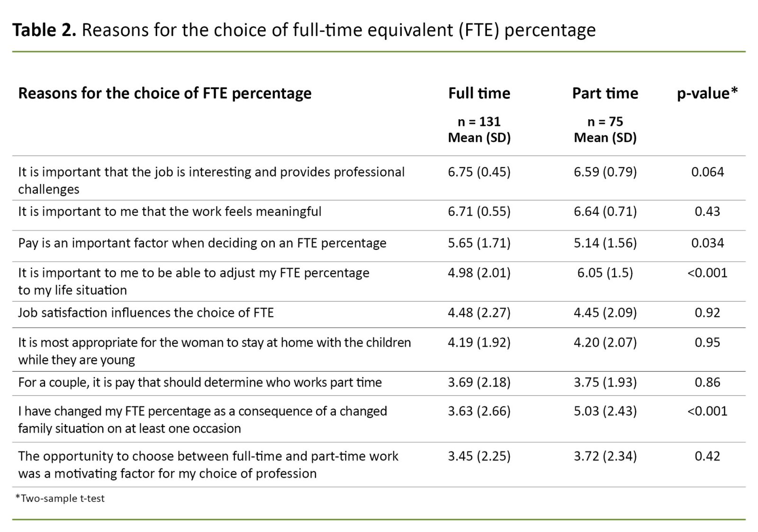Click the '*Two-sample t-test' footnote
The height and width of the screenshot is (532, 758).
(x=60, y=498)
